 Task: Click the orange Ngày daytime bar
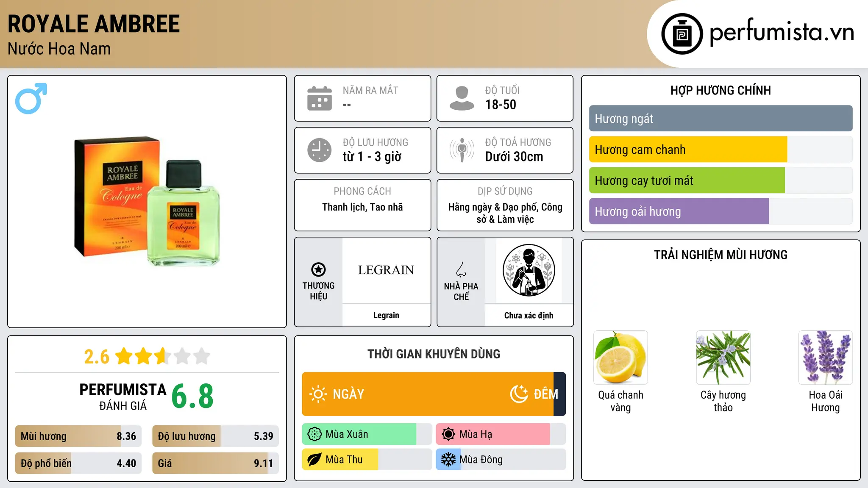point(428,394)
